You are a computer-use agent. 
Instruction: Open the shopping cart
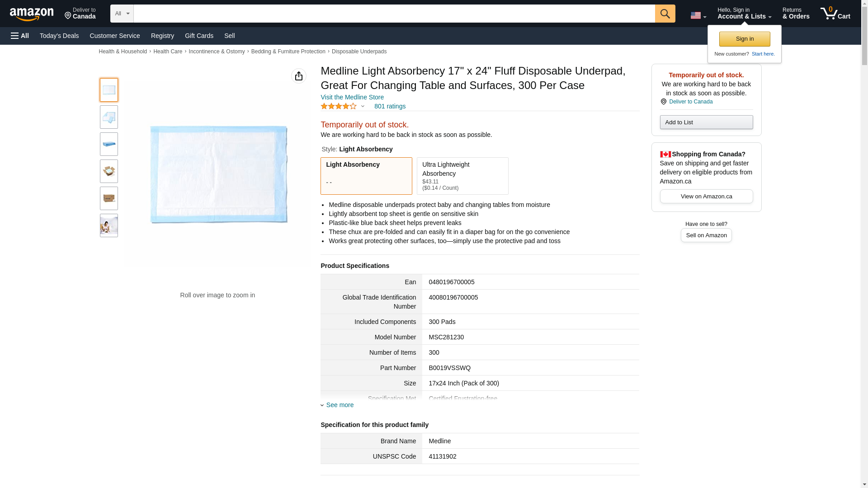pos(835,14)
